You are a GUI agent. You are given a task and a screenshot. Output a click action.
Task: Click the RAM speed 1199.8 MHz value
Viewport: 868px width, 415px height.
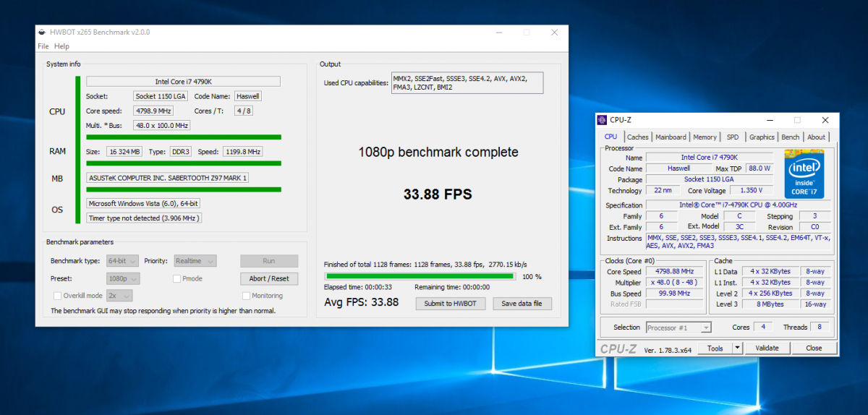click(x=242, y=152)
